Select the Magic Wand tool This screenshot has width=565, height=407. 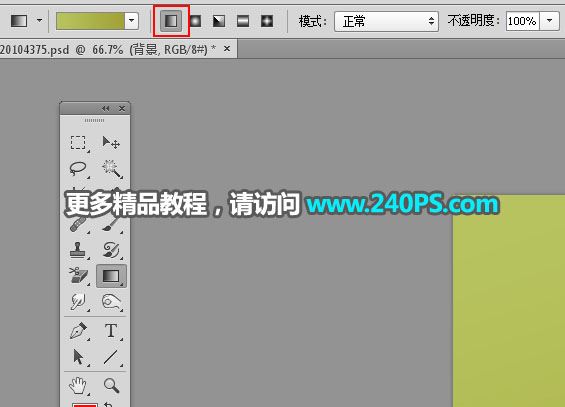pos(111,169)
